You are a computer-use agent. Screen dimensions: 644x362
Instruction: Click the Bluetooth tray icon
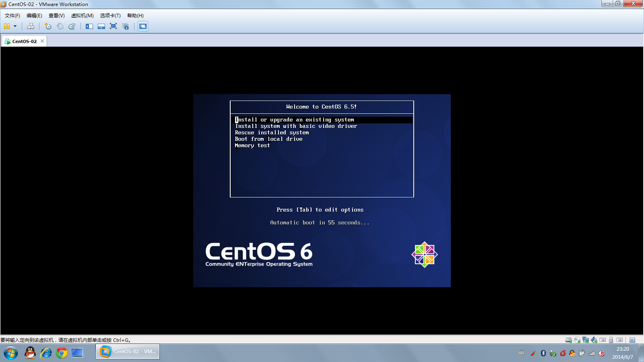click(543, 353)
